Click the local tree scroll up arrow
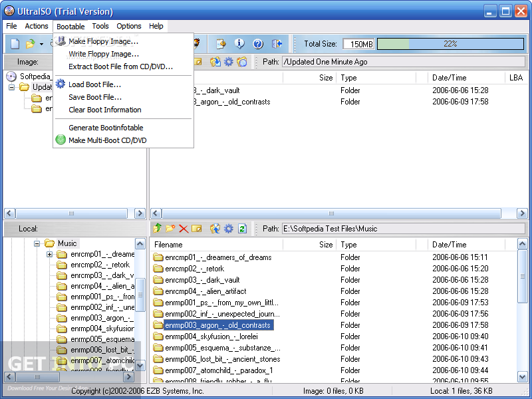The image size is (532, 399). (140, 244)
